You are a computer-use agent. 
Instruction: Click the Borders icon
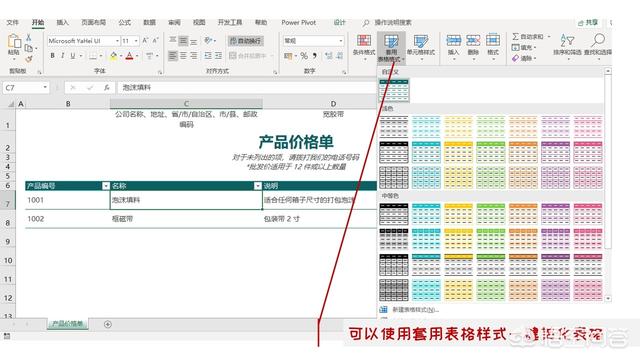(93, 56)
